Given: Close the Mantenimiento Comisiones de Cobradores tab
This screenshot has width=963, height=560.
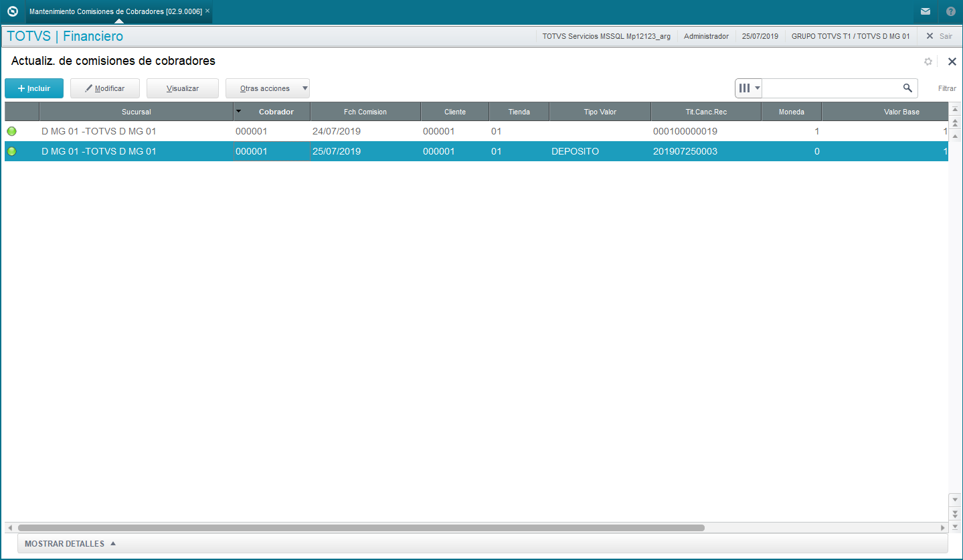Looking at the screenshot, I should (x=207, y=11).
